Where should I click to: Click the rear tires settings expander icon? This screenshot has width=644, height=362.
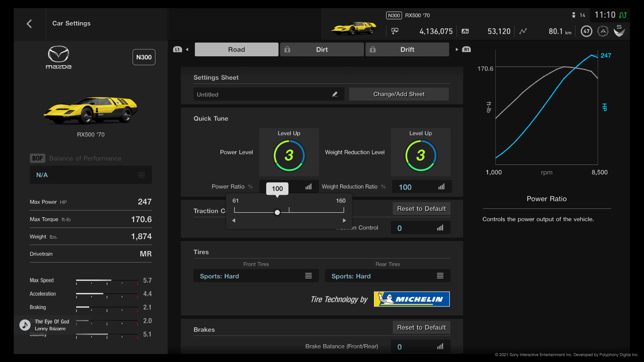pyautogui.click(x=440, y=276)
